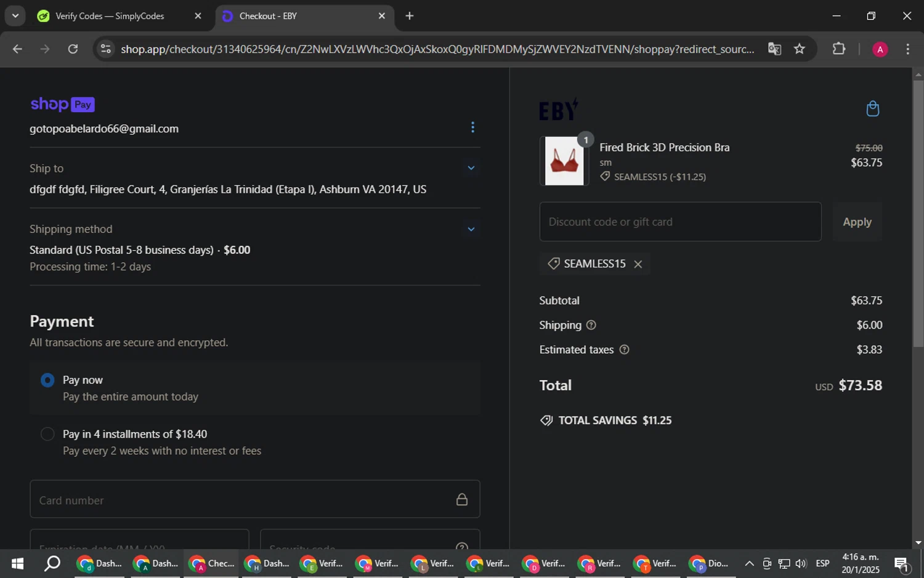The image size is (924, 578).
Task: Click the site information icon in address bar
Action: 106,49
